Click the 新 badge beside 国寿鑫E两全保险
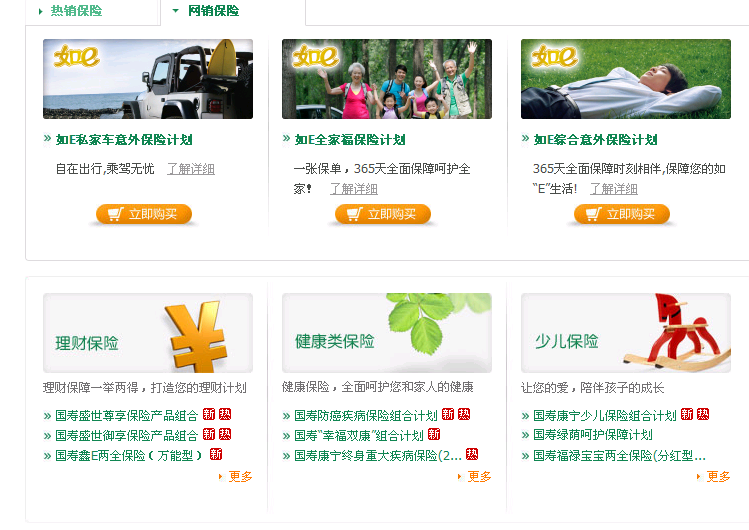This screenshot has width=749, height=530. pyautogui.click(x=216, y=454)
